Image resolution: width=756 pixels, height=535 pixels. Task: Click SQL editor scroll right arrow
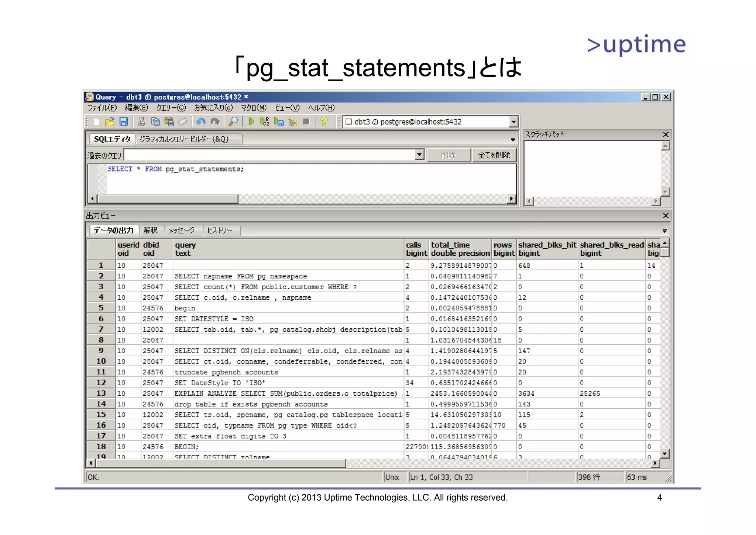(x=511, y=199)
